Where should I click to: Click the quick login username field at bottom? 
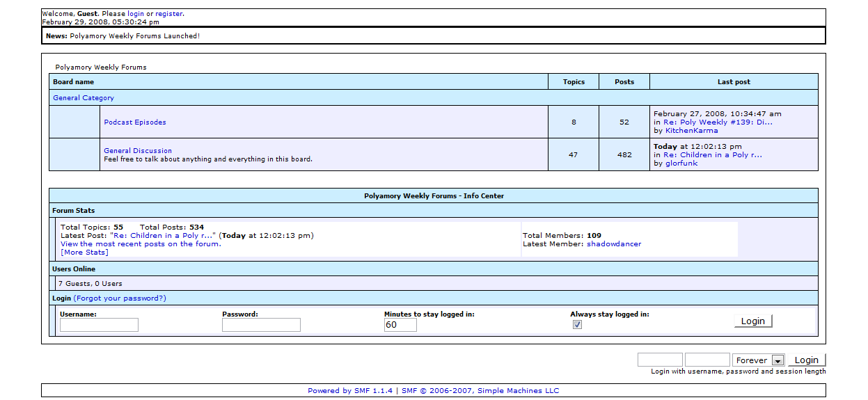click(x=660, y=360)
